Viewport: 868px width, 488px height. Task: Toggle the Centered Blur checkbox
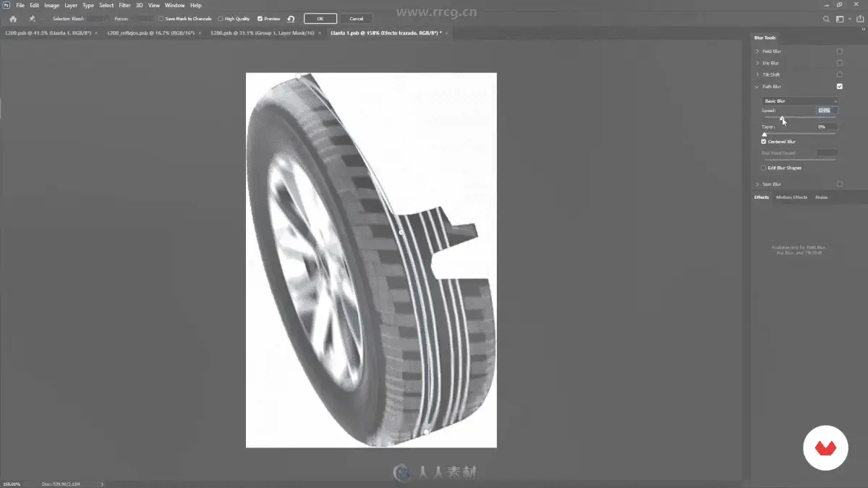pos(764,142)
